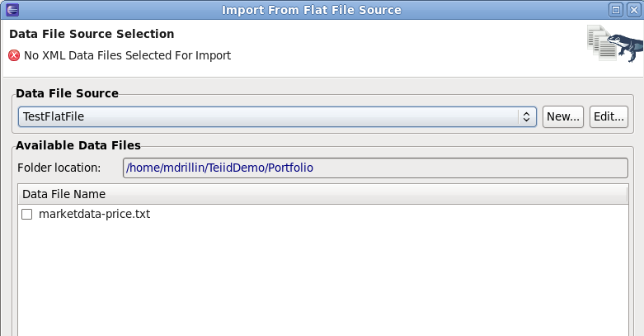Image resolution: width=644 pixels, height=336 pixels.
Task: Click the red error icon
Action: [x=14, y=56]
